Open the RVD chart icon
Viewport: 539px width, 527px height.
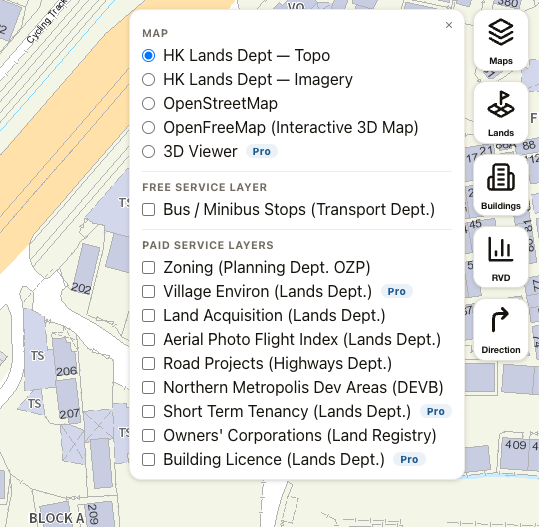pyautogui.click(x=501, y=257)
